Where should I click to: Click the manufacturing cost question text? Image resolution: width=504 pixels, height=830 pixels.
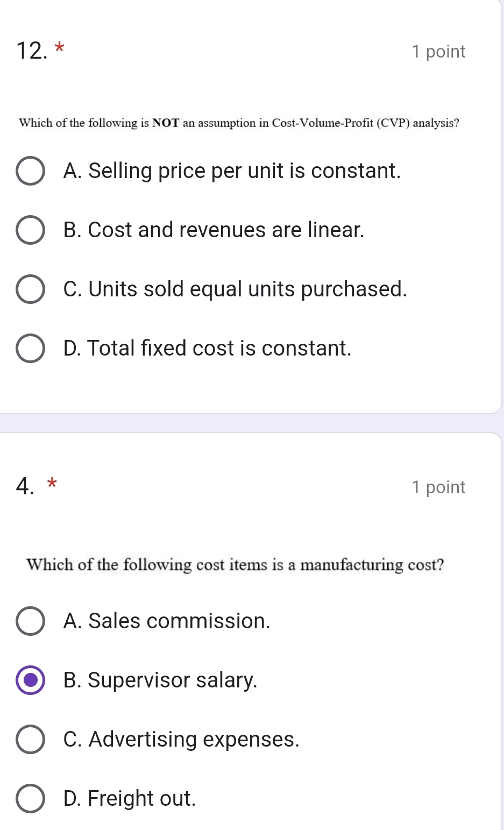coord(235,565)
